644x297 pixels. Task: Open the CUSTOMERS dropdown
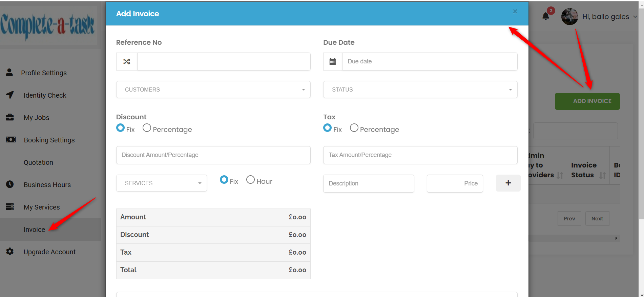click(213, 90)
